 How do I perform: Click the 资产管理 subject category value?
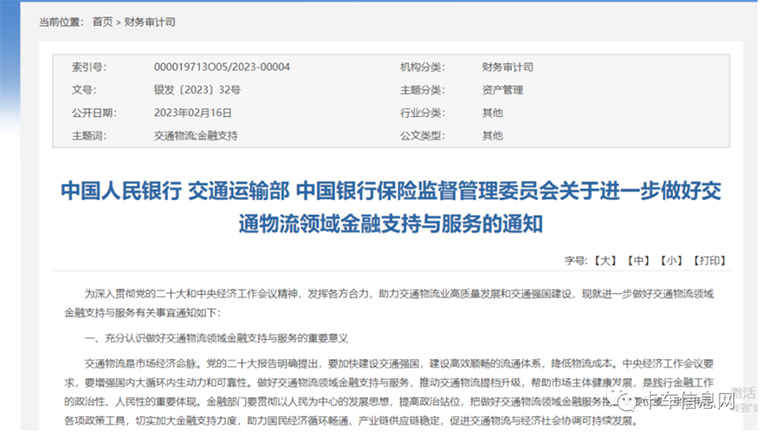501,90
